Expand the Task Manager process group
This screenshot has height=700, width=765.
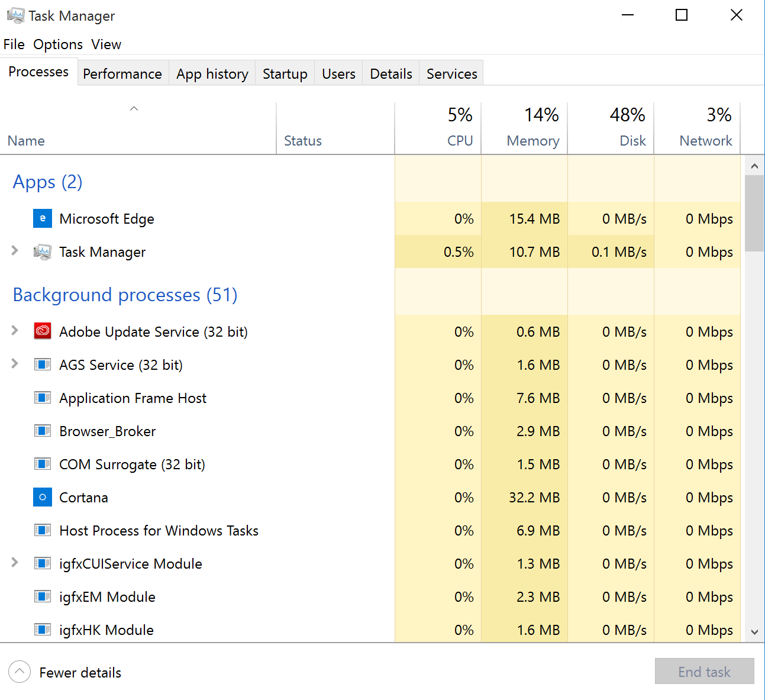pyautogui.click(x=14, y=251)
